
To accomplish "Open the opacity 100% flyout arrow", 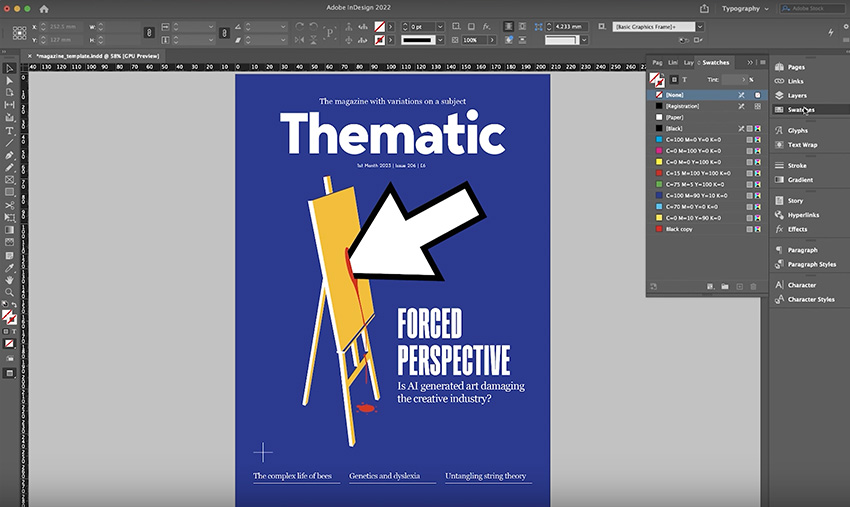I will 492,40.
